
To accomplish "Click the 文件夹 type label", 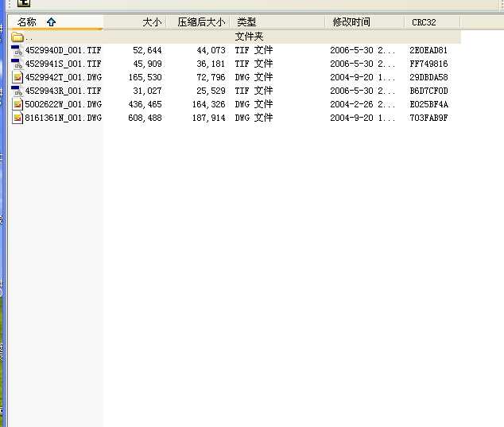I will [249, 37].
